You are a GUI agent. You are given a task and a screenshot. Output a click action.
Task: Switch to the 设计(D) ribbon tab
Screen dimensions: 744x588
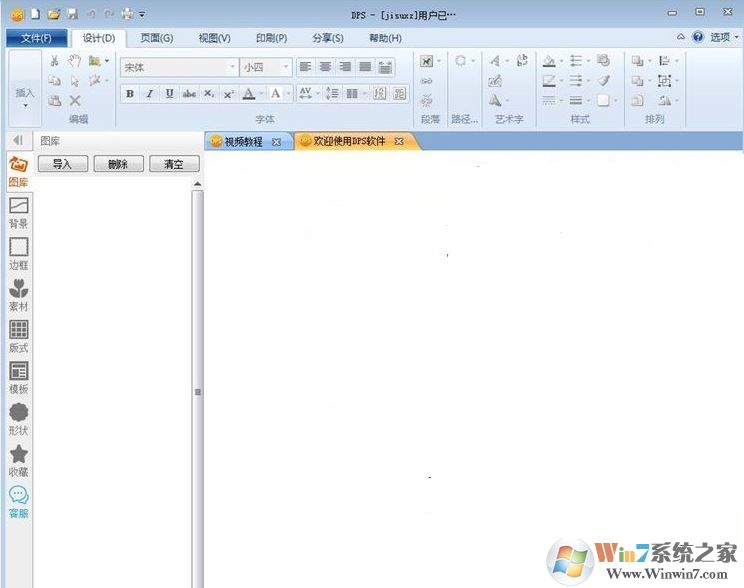pos(99,38)
